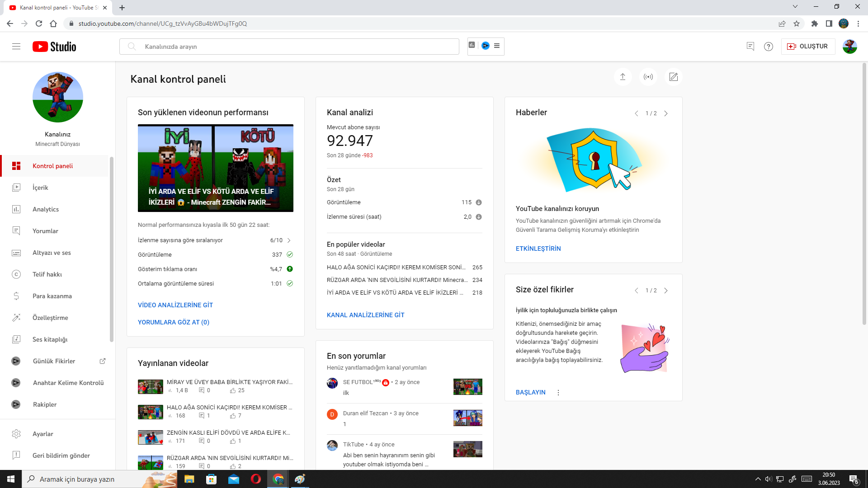This screenshot has height=488, width=868.
Task: Open Yorumlar in sidebar
Action: point(55,231)
